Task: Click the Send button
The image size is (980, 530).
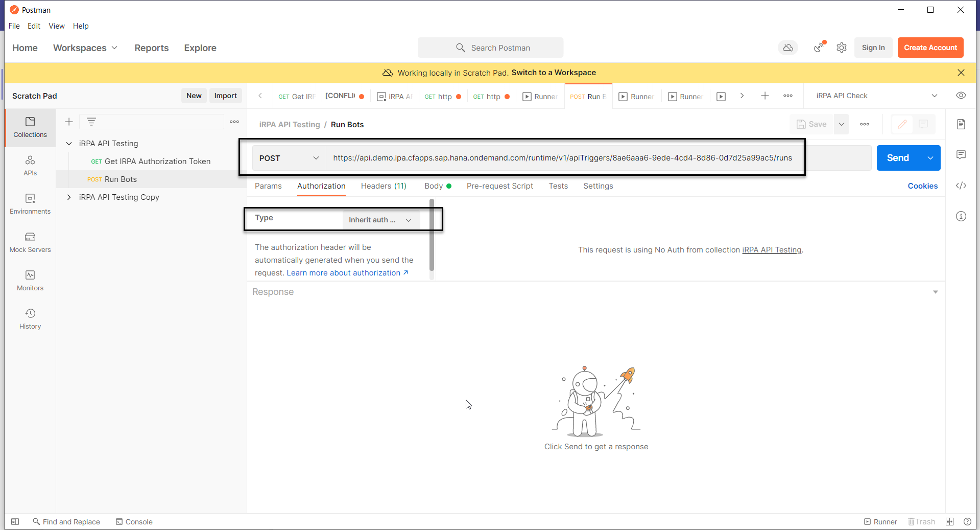Action: coord(898,158)
